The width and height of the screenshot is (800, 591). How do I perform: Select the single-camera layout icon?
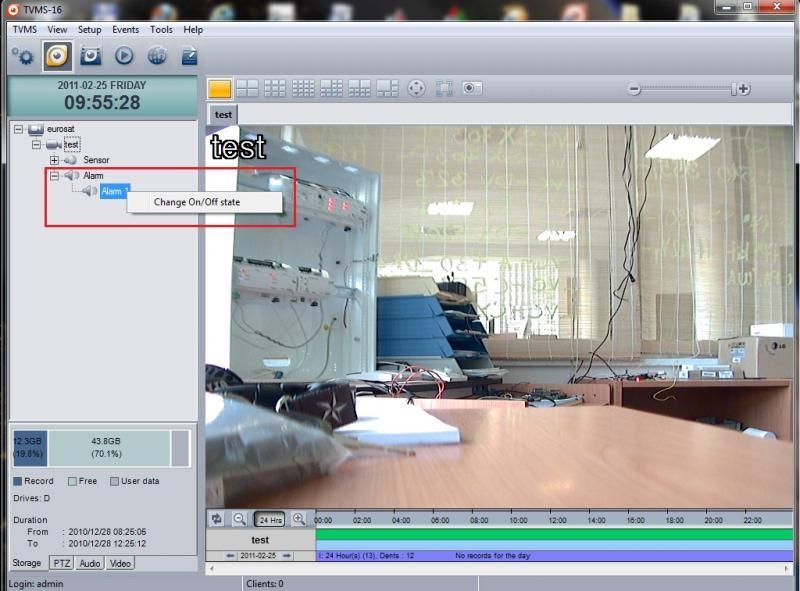tap(219, 89)
